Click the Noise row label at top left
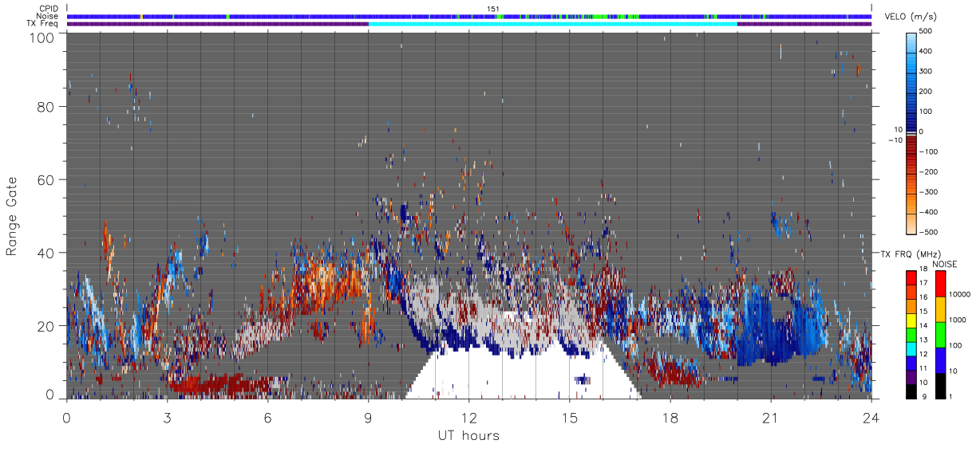980x452 pixels. (x=48, y=16)
